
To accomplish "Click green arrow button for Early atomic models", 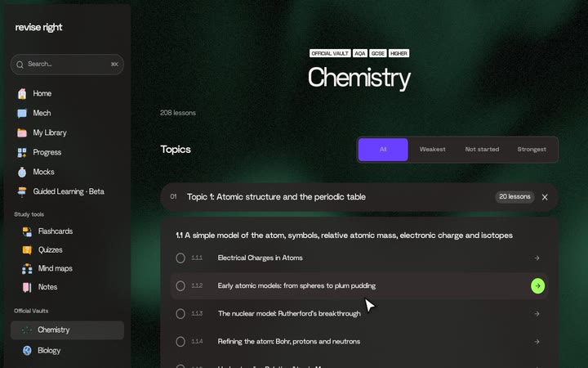I will coord(537,286).
